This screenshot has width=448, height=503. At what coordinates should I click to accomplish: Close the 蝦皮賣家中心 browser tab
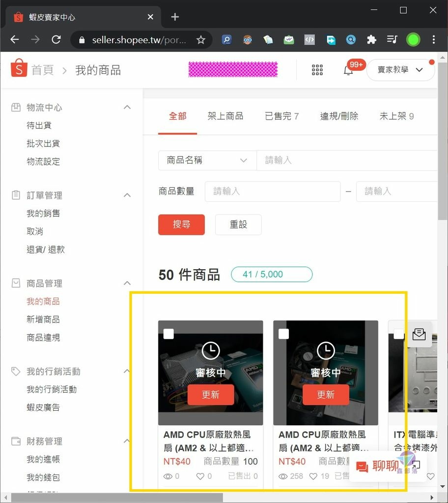tap(150, 17)
